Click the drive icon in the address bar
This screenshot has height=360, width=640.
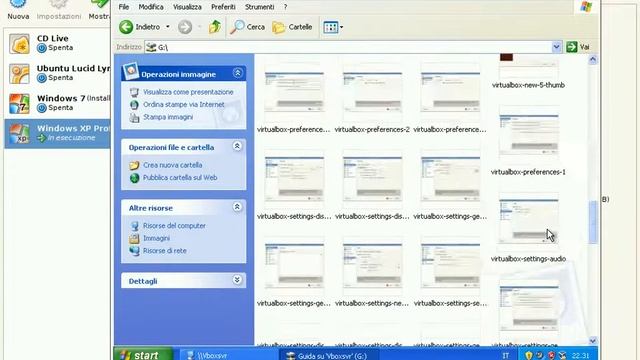point(151,47)
